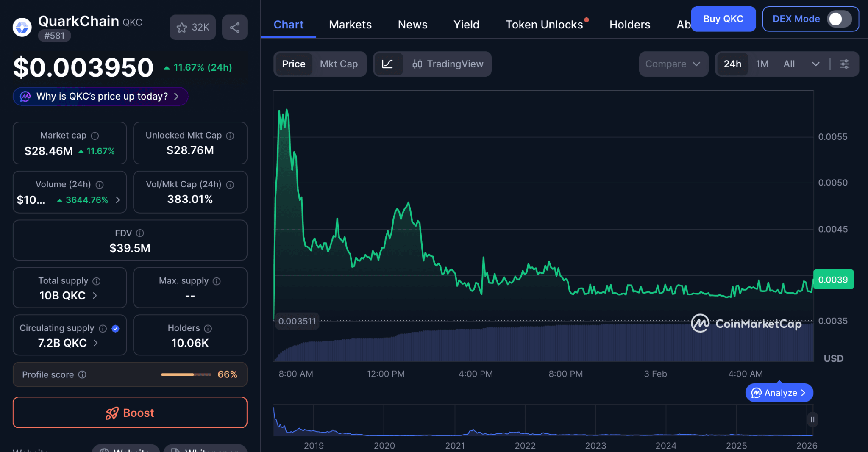This screenshot has height=452, width=868.
Task: Open the Compare dropdown
Action: point(673,64)
